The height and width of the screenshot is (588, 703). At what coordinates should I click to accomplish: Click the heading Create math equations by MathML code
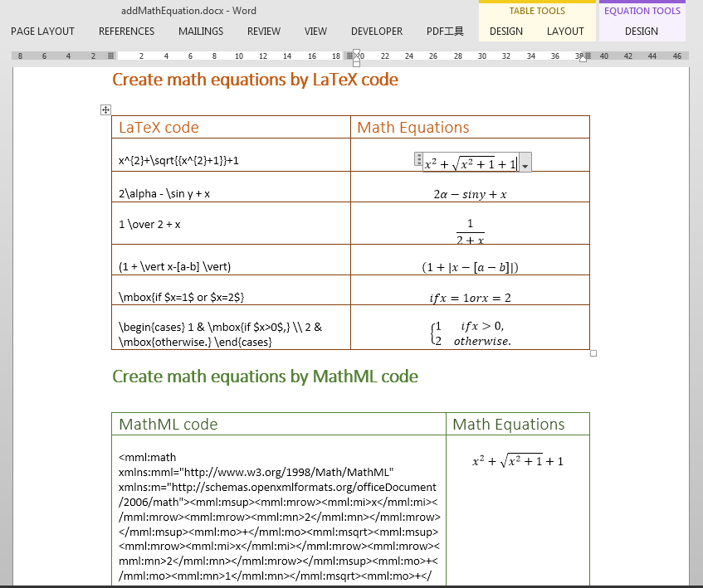tap(266, 376)
